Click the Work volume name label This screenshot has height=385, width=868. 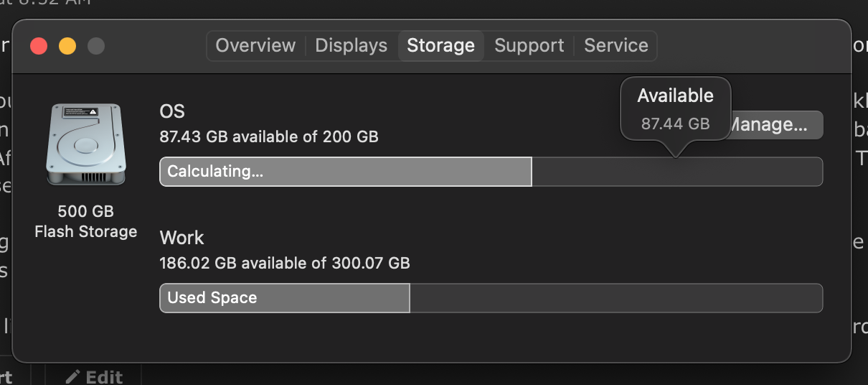tap(181, 238)
